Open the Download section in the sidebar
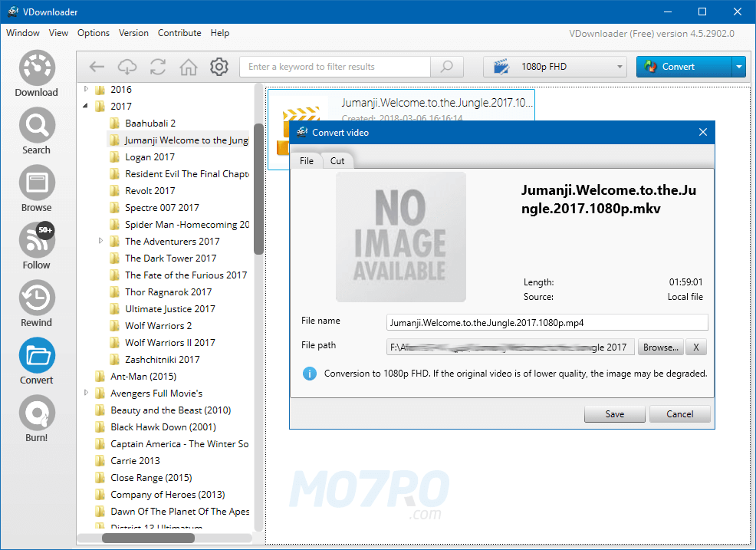The width and height of the screenshot is (756, 550). (37, 74)
